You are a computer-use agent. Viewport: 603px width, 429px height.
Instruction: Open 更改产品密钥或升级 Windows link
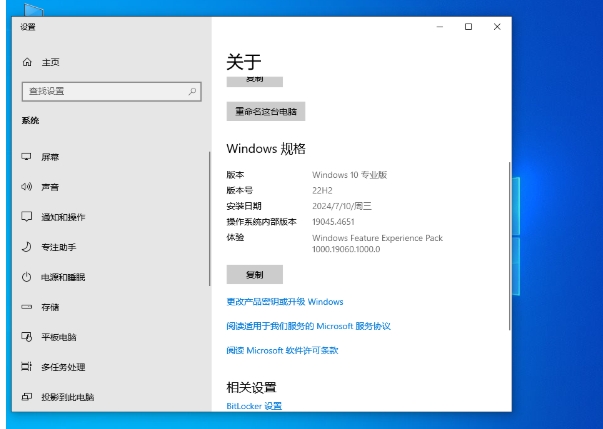point(285,302)
